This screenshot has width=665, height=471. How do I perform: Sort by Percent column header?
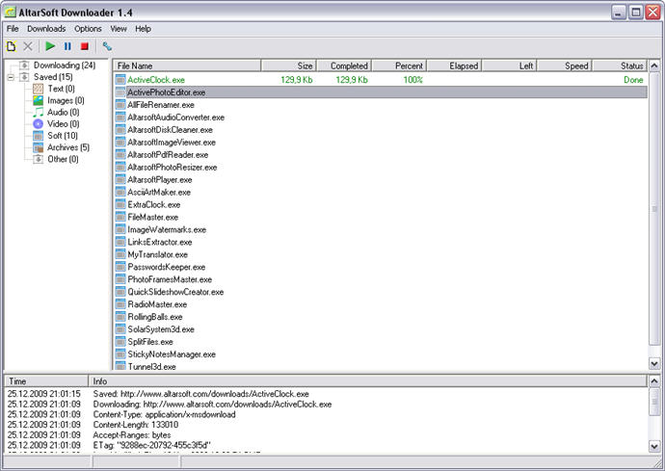399,66
